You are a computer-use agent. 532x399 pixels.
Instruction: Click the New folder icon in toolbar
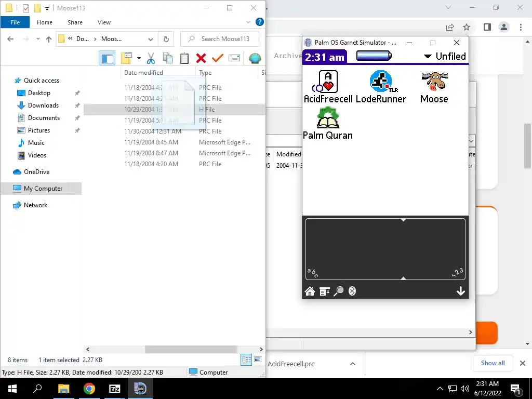[127, 58]
